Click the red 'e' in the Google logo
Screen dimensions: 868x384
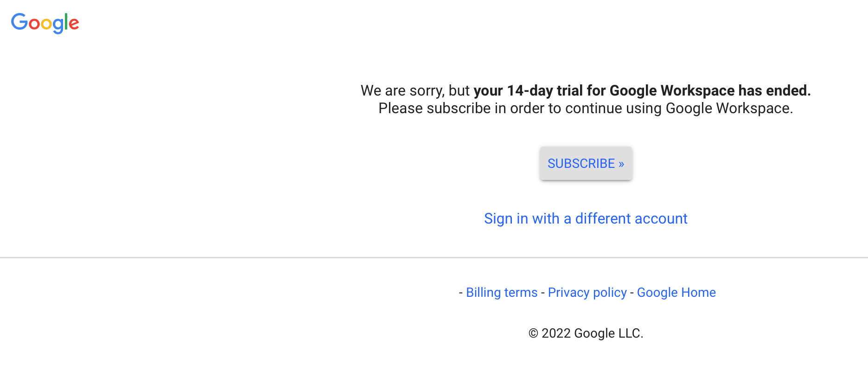point(74,24)
